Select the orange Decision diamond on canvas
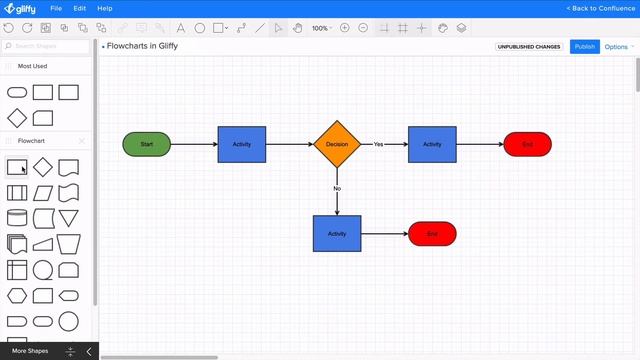The image size is (640, 360). tap(337, 144)
